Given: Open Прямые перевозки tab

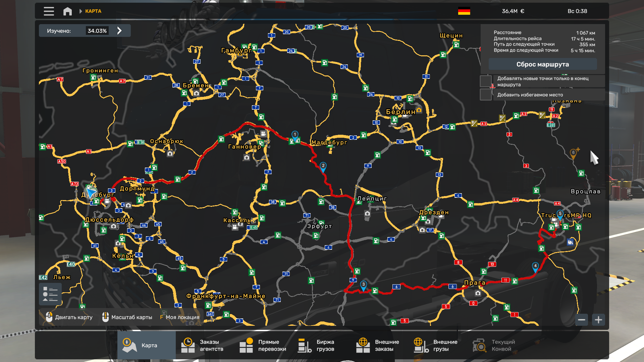Looking at the screenshot, I should tap(263, 345).
